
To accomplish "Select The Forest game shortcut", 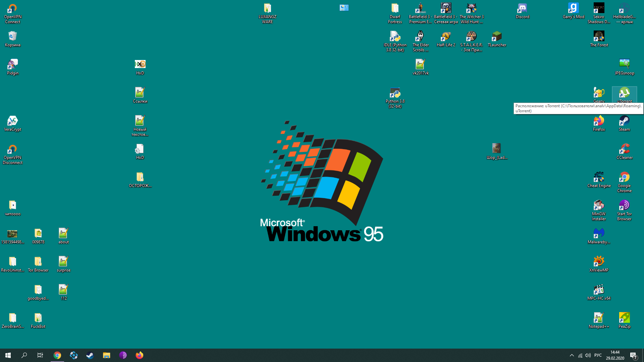I will coord(599,39).
